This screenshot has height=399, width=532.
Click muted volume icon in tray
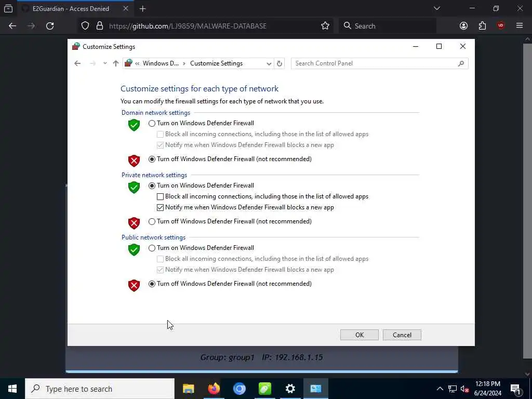point(464,389)
